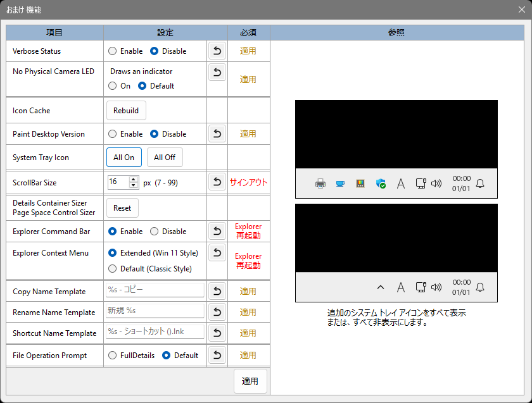Click the red サインアウト label
532x403 pixels.
(x=249, y=182)
